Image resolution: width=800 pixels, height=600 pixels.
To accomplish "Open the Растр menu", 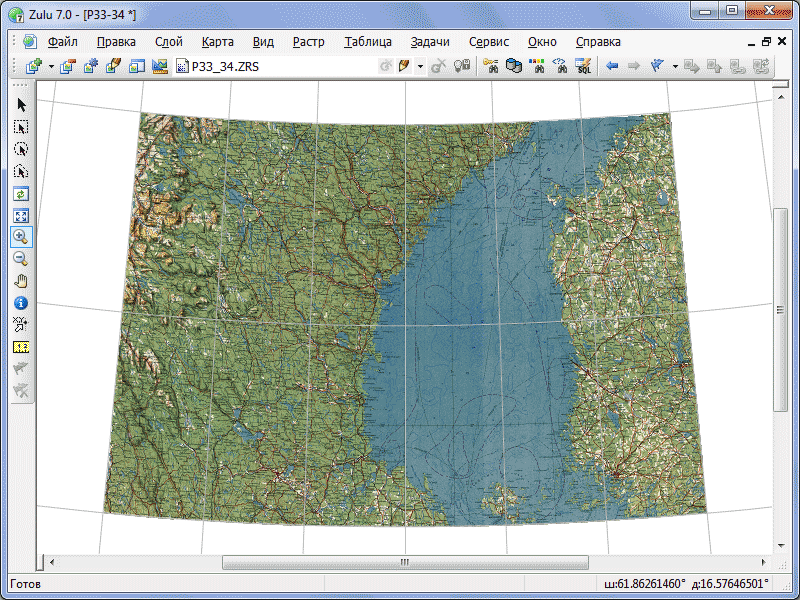I will [x=309, y=42].
